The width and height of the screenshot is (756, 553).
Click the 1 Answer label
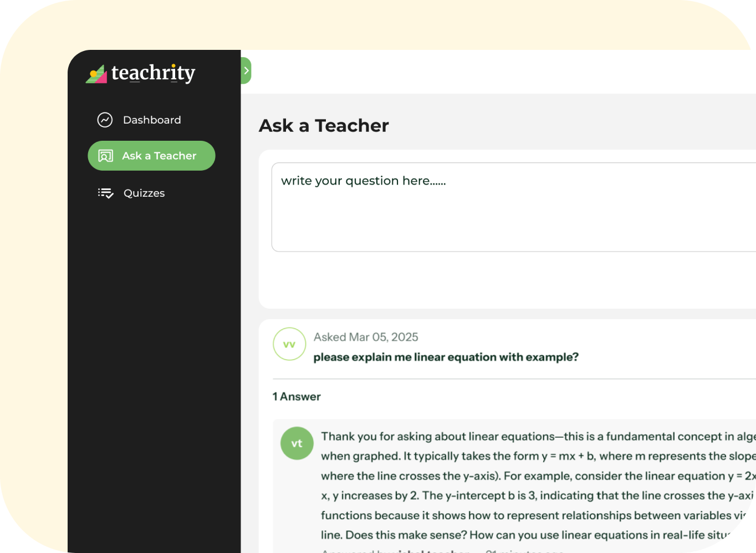(297, 396)
